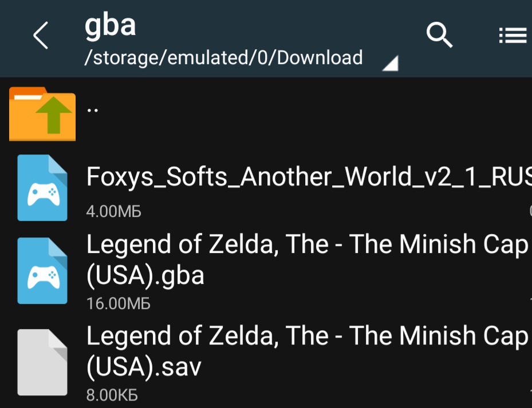Screen dimensions: 532x408
Task: Tap the "(USA).gba" text line
Action: [x=145, y=276]
